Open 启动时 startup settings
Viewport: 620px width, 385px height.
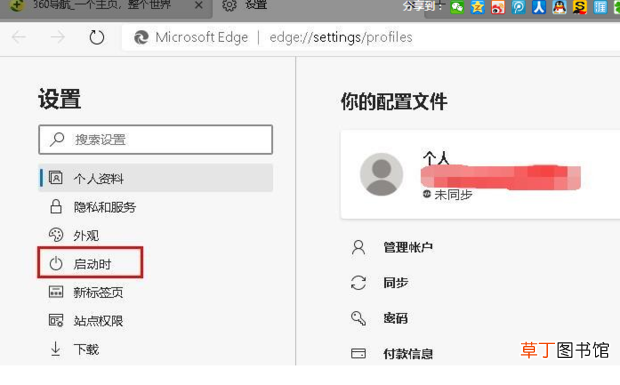pos(90,263)
